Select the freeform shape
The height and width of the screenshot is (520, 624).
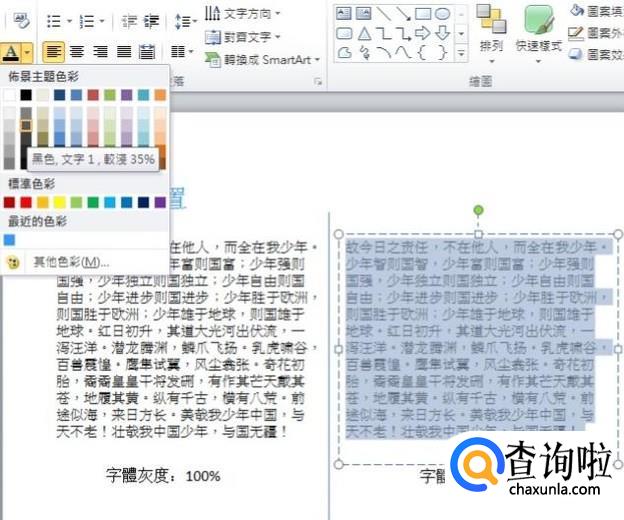[345, 53]
